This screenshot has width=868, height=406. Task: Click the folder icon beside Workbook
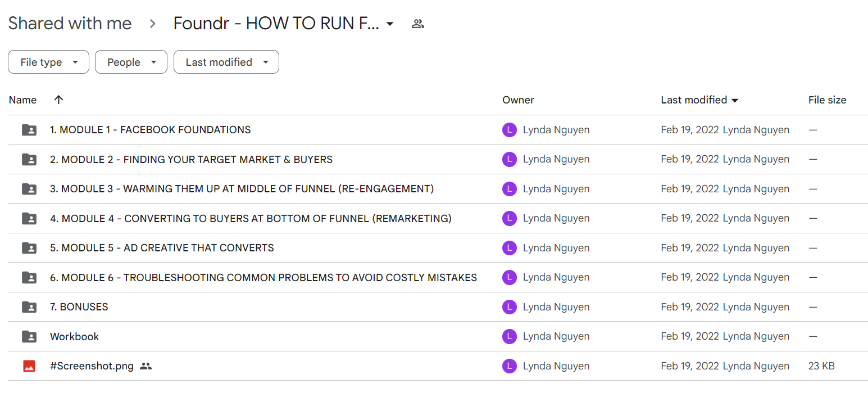29,337
